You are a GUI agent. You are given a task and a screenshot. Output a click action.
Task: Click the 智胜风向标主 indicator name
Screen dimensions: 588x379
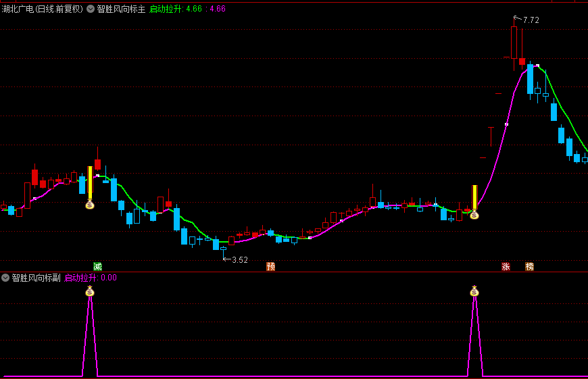pos(121,9)
